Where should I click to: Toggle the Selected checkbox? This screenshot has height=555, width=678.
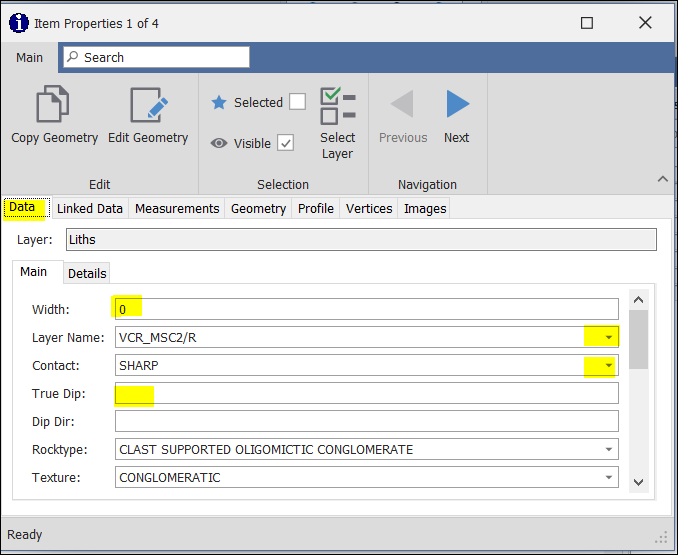point(297,102)
